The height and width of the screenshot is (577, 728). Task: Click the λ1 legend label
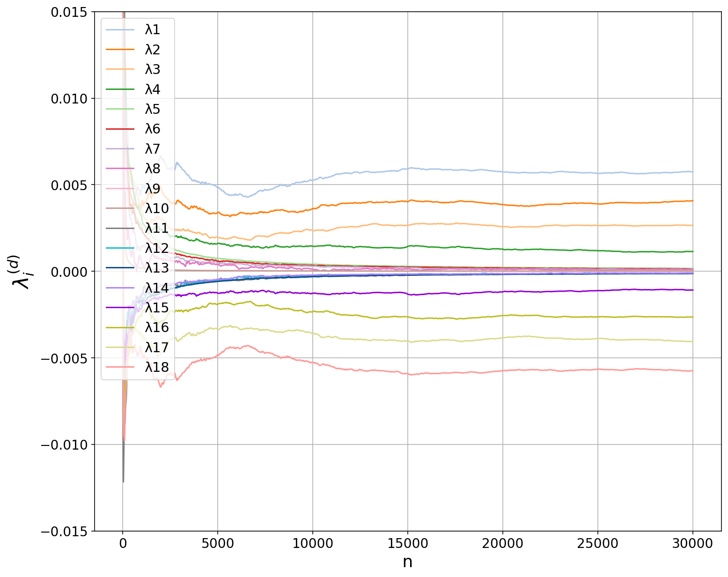[153, 30]
